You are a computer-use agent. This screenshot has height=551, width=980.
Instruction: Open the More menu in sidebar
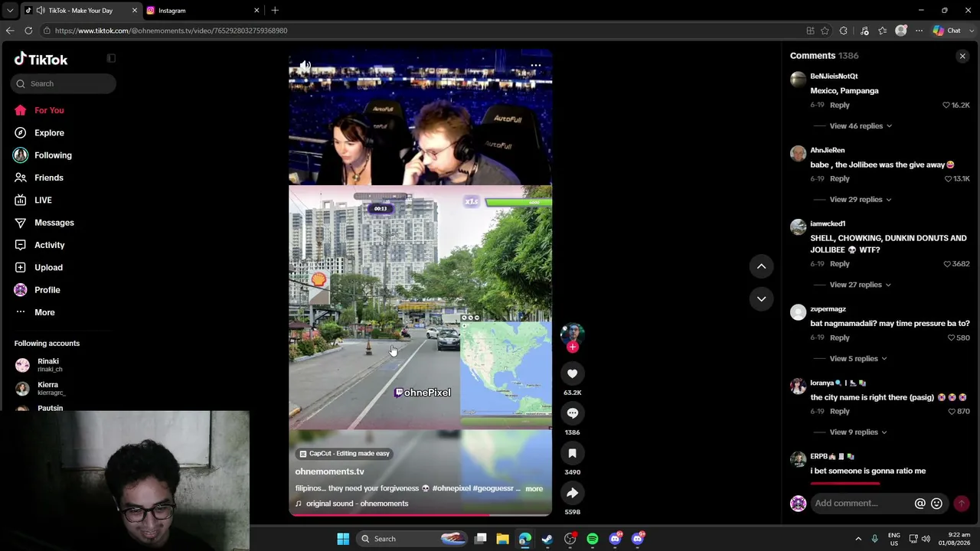[x=44, y=312]
